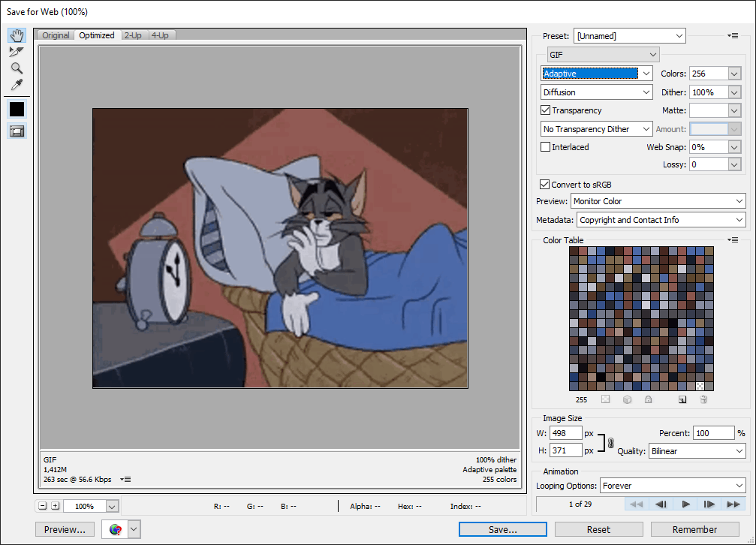Click the zoom in plus button
Screen dimensions: 756x545
(x=56, y=506)
